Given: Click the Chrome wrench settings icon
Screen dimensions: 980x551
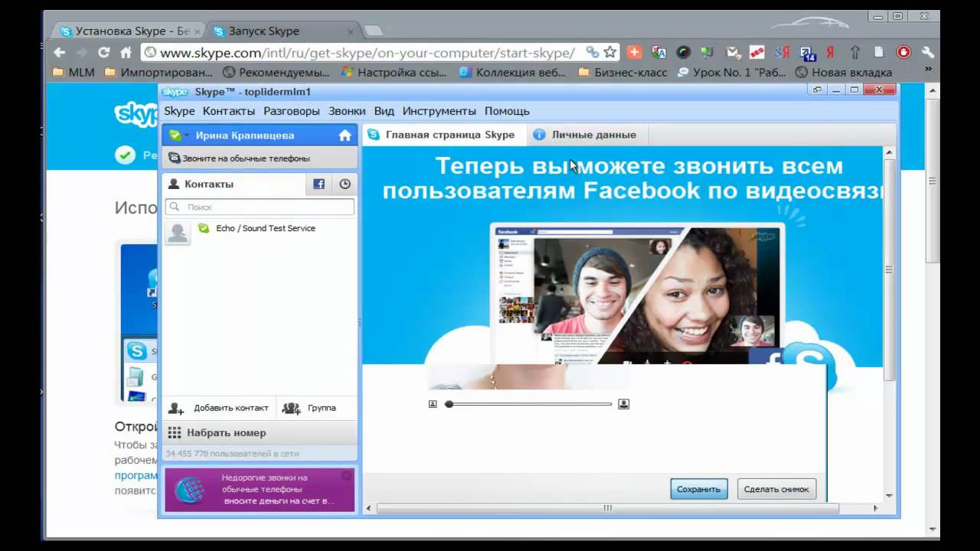Looking at the screenshot, I should [x=928, y=52].
